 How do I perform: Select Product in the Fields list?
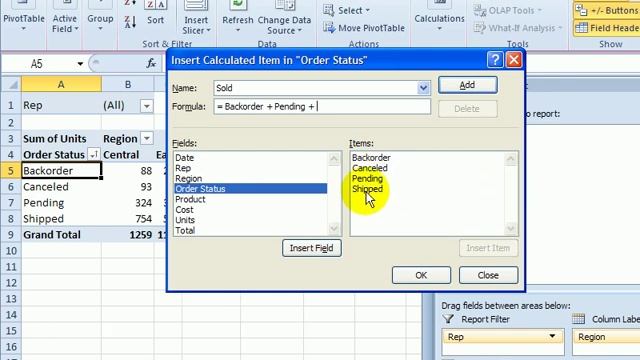click(x=251, y=199)
